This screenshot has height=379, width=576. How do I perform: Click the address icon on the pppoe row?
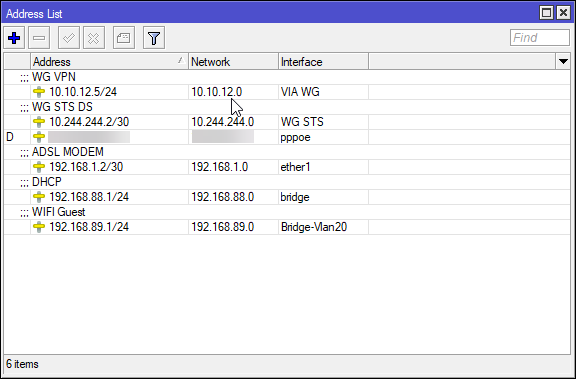[x=39, y=137]
